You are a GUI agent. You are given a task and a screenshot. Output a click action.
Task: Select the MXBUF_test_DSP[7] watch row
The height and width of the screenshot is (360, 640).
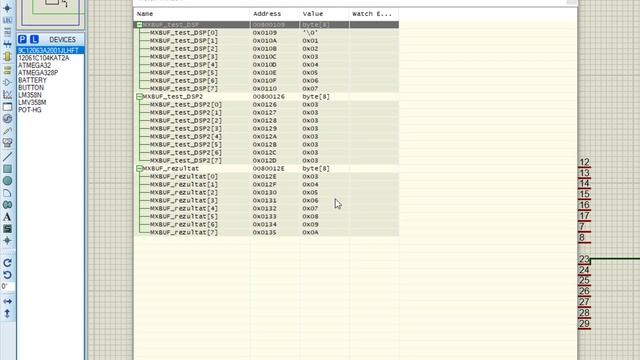pyautogui.click(x=267, y=89)
